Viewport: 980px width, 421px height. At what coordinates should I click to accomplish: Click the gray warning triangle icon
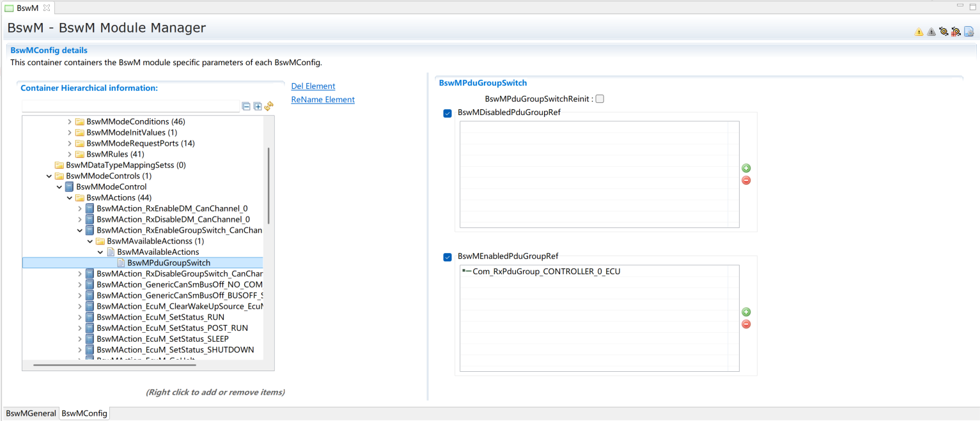coord(931,31)
